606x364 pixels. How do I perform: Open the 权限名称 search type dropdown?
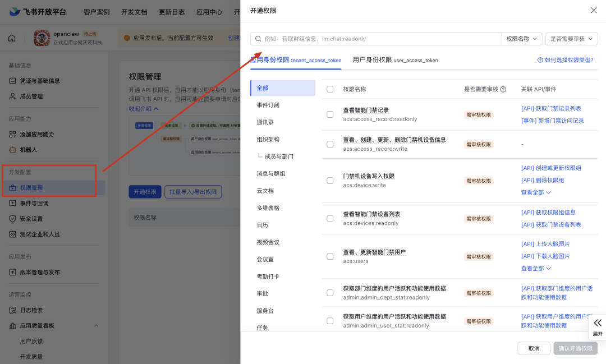(521, 39)
